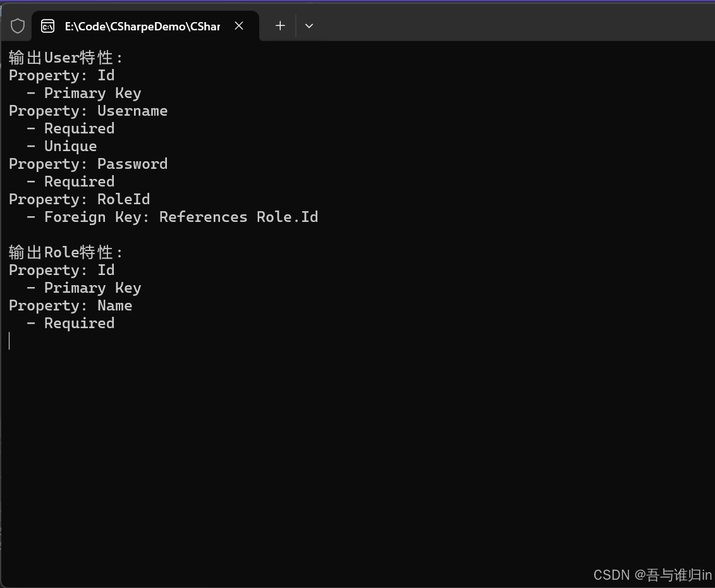Viewport: 715px width, 588px height.
Task: Click the '- Required' line under Username
Action: click(70, 128)
